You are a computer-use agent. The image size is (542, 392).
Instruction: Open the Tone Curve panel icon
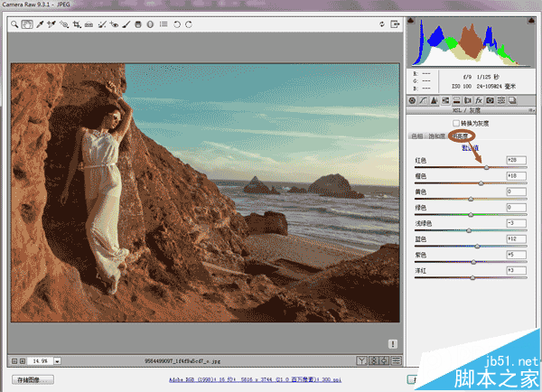pos(423,100)
